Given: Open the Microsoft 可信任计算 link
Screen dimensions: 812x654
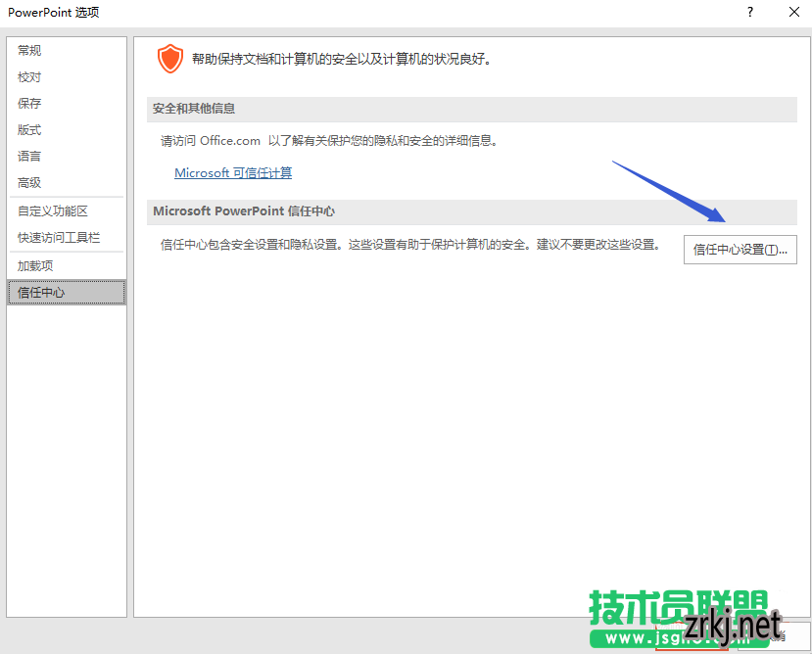Looking at the screenshot, I should pos(233,173).
